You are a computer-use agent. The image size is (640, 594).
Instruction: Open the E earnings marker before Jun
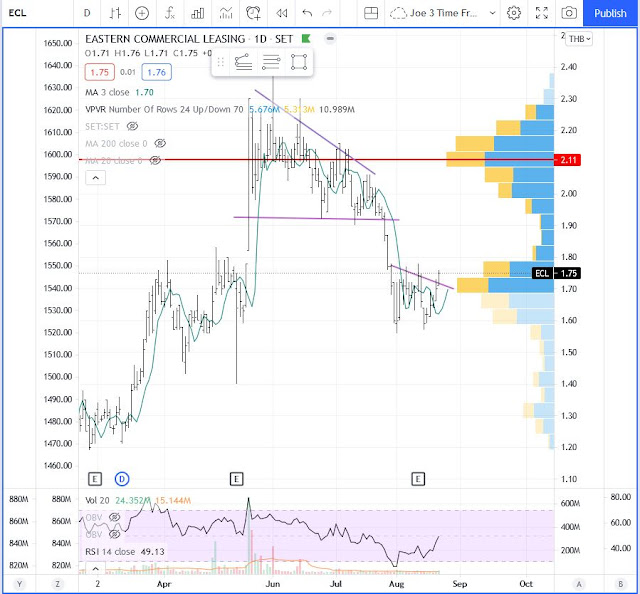click(x=236, y=478)
